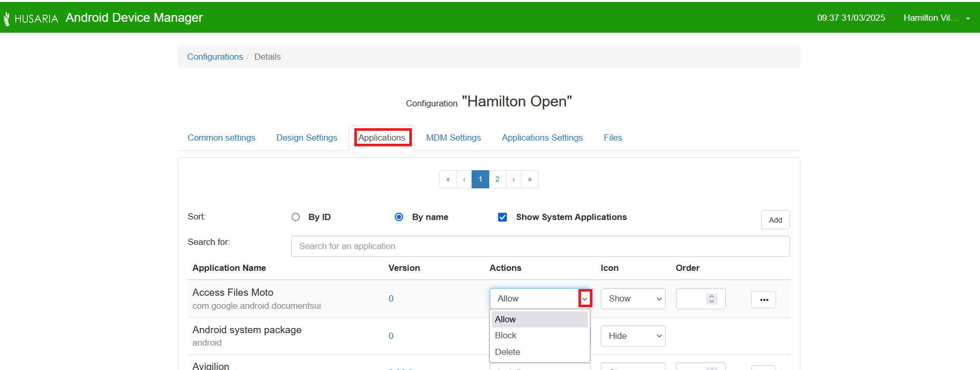Choose Delete from the open Actions list
The width and height of the screenshot is (980, 370).
click(540, 352)
